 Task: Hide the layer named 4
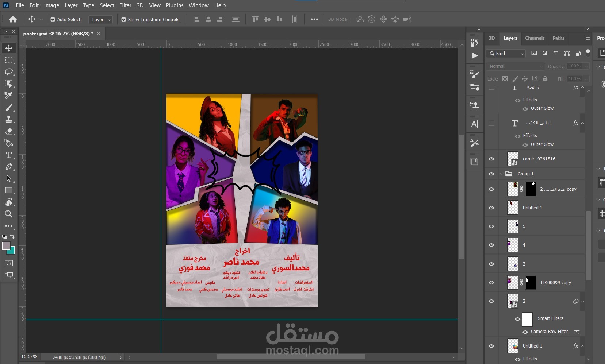[491, 245]
